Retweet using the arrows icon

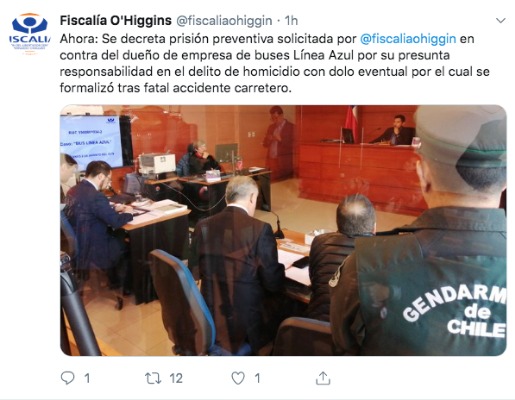click(153, 378)
